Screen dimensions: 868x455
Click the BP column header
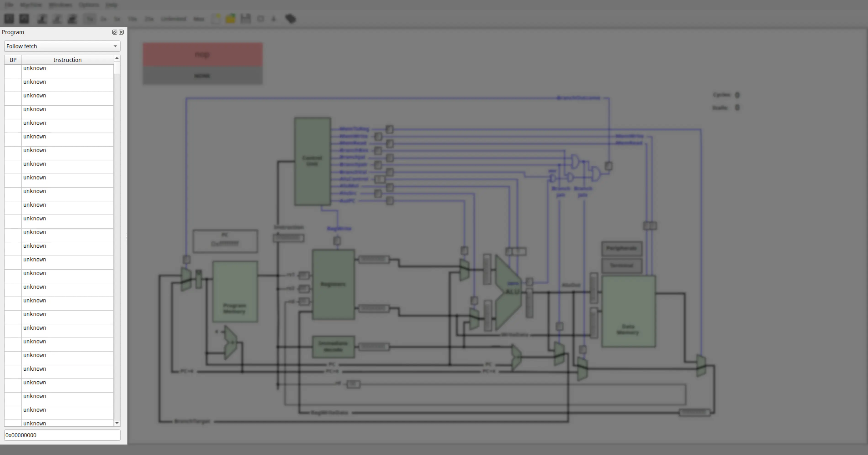13,60
